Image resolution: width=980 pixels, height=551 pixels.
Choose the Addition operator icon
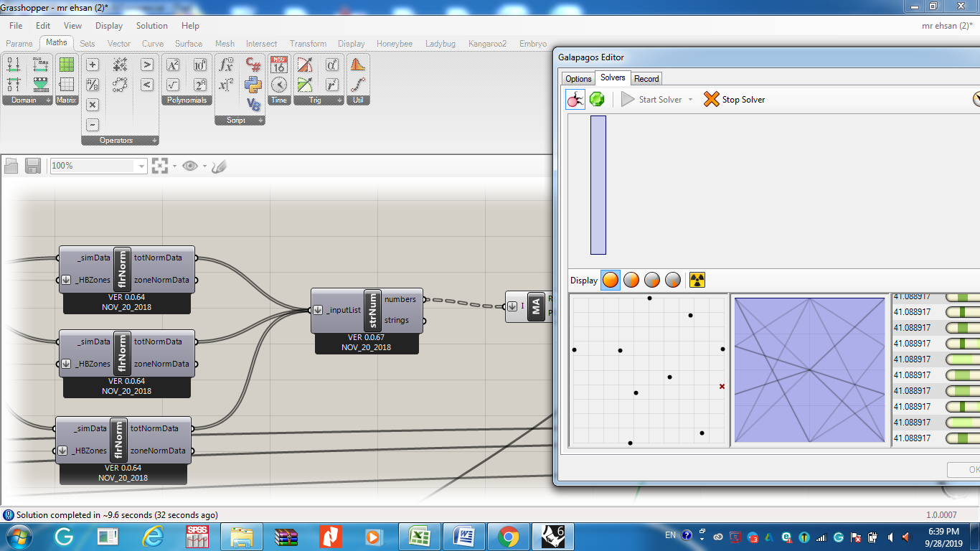coord(93,65)
